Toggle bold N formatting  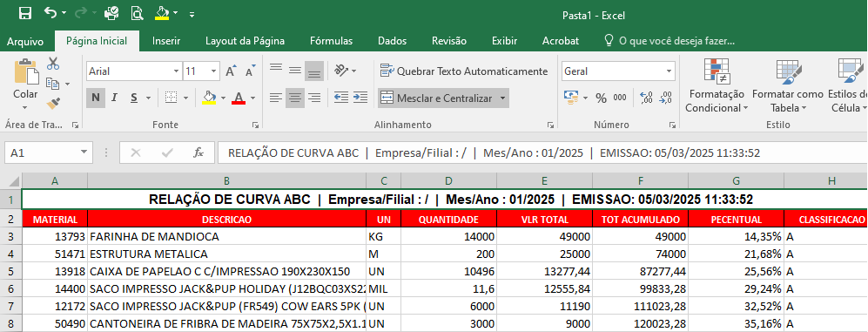[x=95, y=98]
